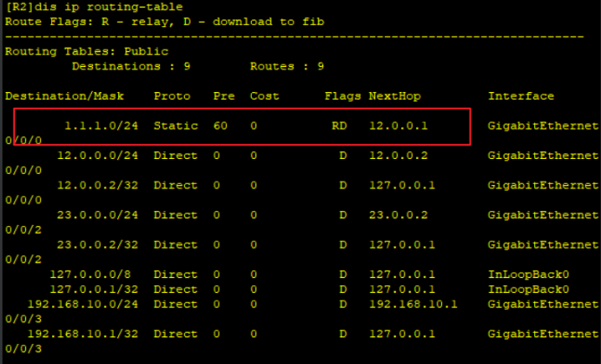Select the 192.168.10.1/32 host route
Viewport: 601px width, 364px height.
pyautogui.click(x=83, y=334)
